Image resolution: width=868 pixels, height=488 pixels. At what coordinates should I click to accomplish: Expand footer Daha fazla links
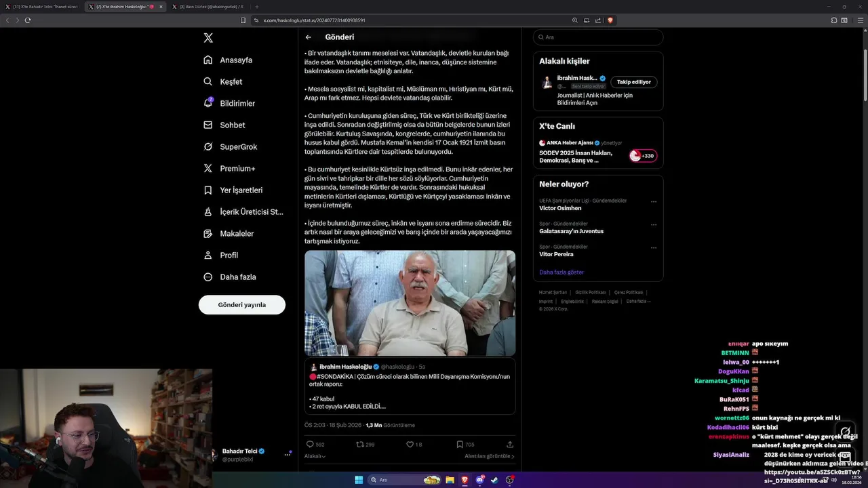click(638, 301)
